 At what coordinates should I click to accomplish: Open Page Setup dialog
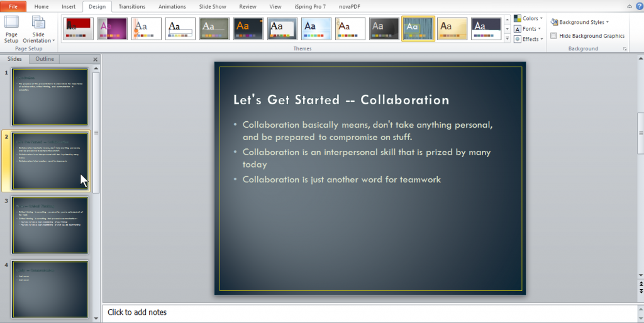pos(11,29)
